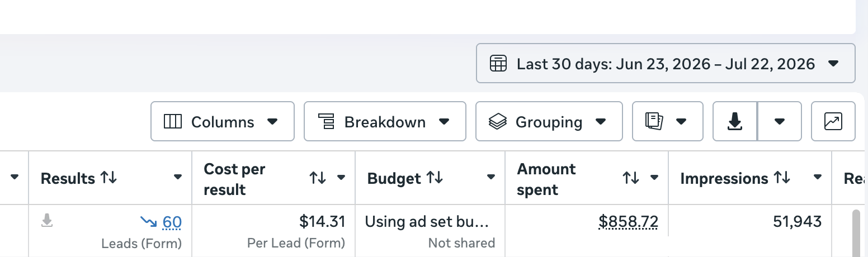Click the download export icon
The image size is (868, 257).
tap(735, 121)
